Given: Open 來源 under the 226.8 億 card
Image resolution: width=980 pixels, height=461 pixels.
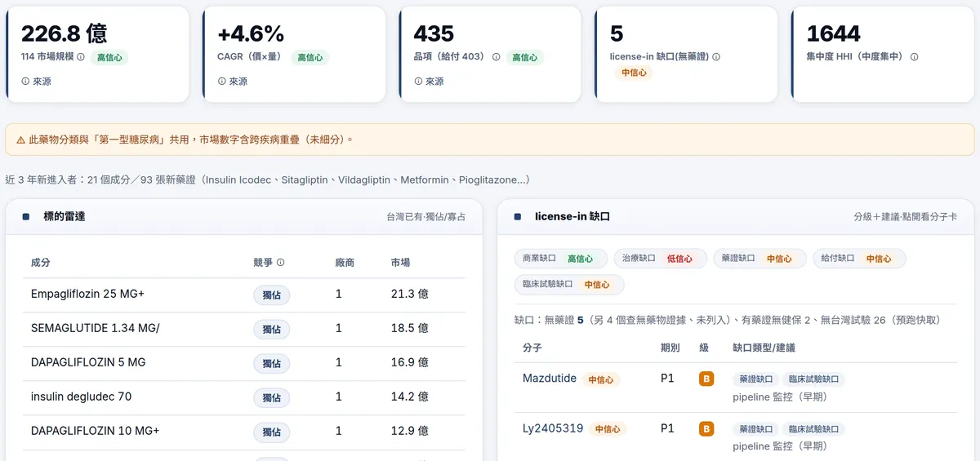Looking at the screenshot, I should tap(36, 82).
